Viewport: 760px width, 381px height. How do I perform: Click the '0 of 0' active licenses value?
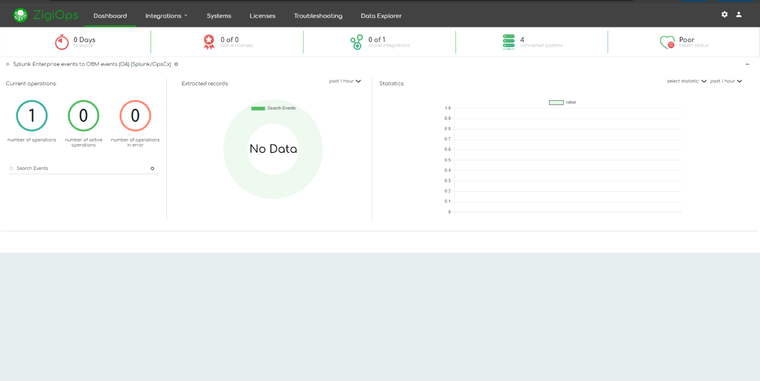pyautogui.click(x=230, y=40)
